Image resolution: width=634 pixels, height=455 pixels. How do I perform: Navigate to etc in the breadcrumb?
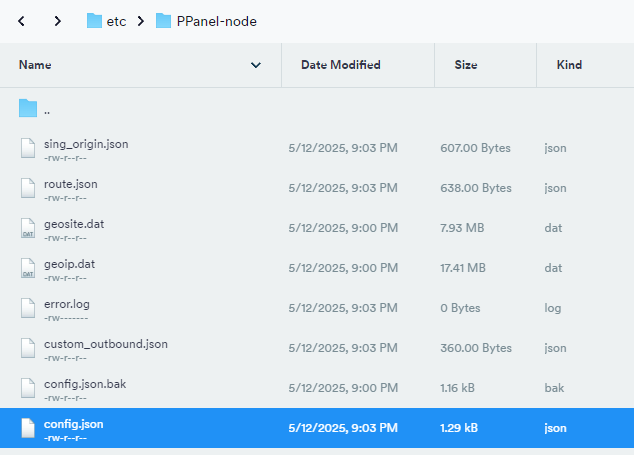(117, 21)
